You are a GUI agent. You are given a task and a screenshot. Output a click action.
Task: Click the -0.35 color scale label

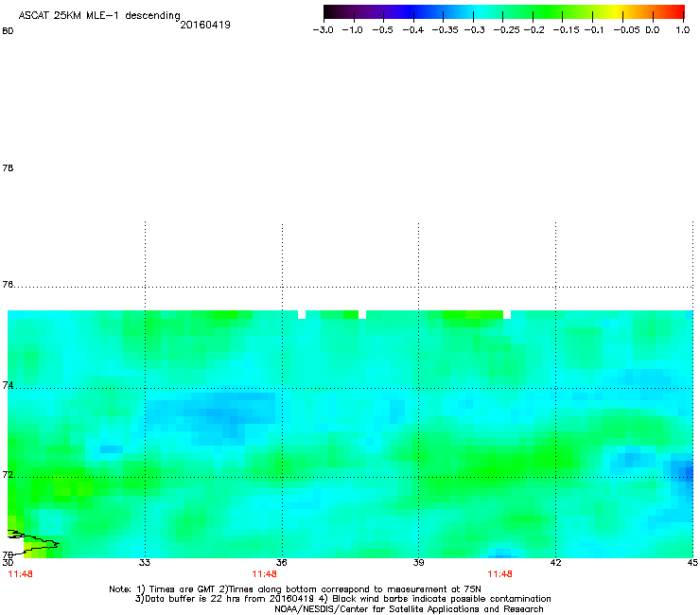point(446,30)
